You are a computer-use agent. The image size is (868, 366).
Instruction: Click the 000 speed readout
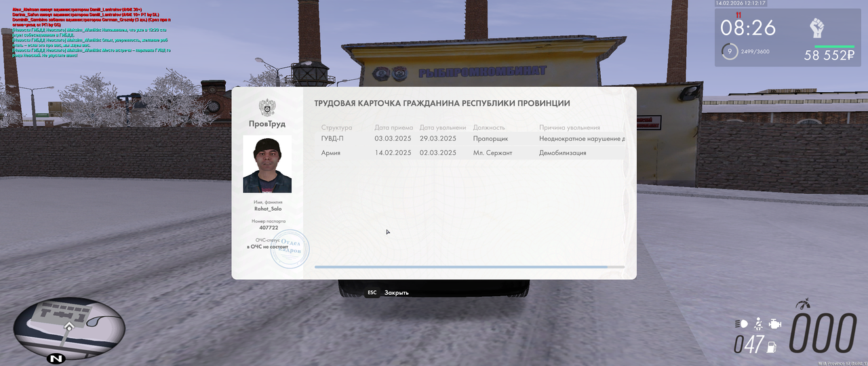pyautogui.click(x=823, y=333)
